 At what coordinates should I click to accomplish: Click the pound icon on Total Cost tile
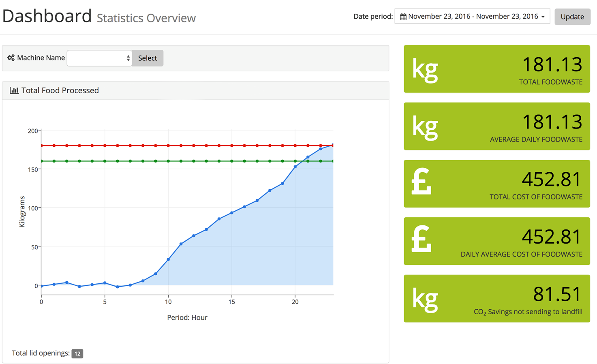tap(422, 182)
